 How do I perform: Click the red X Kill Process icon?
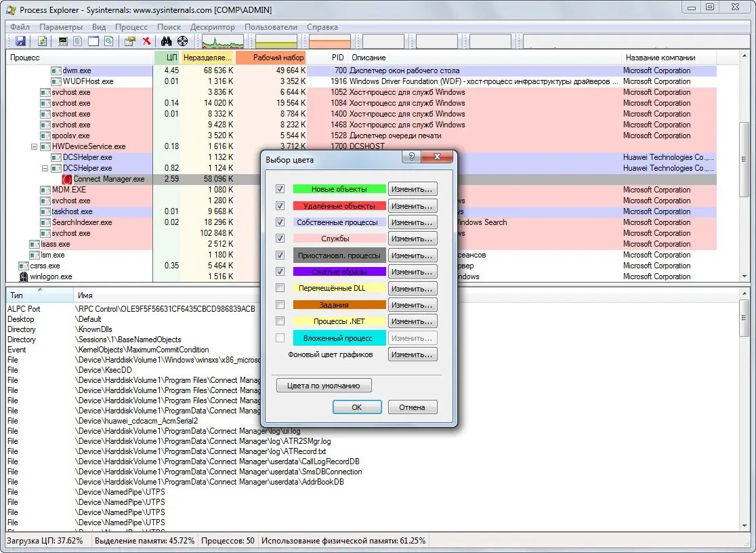click(146, 41)
